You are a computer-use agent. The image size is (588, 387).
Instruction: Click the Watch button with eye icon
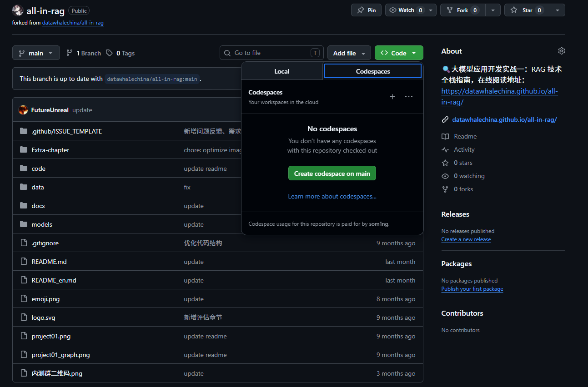click(x=406, y=10)
